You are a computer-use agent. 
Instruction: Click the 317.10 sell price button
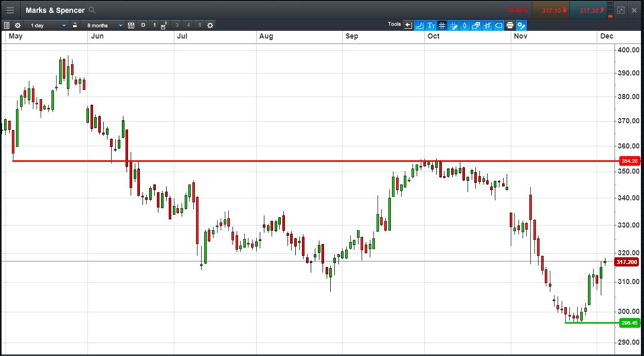click(551, 10)
